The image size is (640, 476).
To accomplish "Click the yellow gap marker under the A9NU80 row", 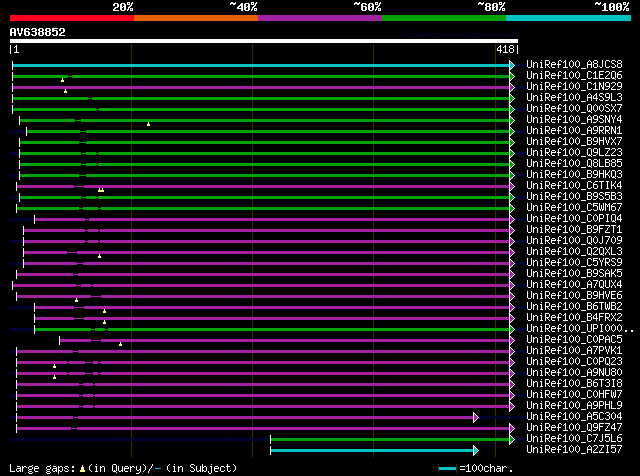I will coord(54,377).
